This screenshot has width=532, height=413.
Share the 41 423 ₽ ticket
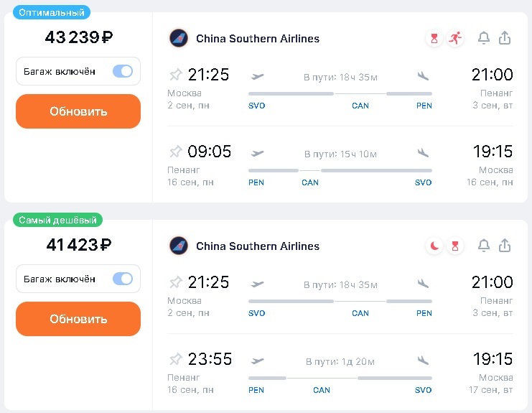pos(505,246)
